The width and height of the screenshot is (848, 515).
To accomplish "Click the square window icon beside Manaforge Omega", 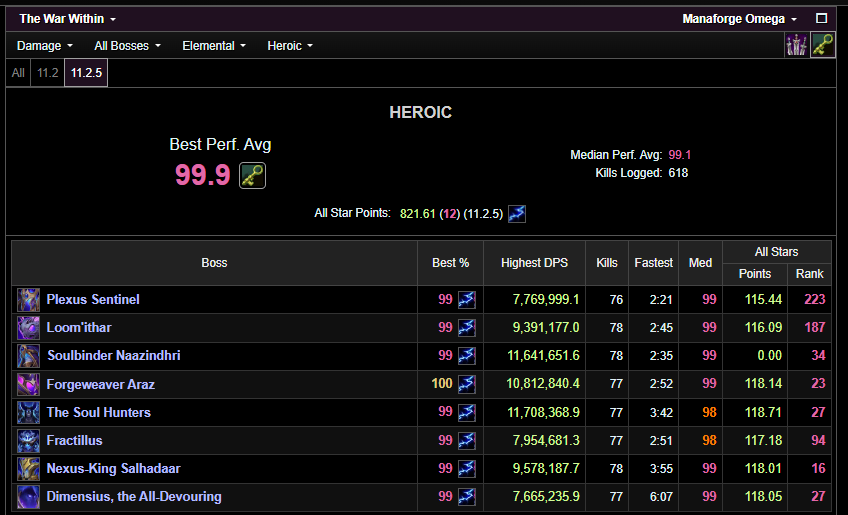I will pos(822,18).
